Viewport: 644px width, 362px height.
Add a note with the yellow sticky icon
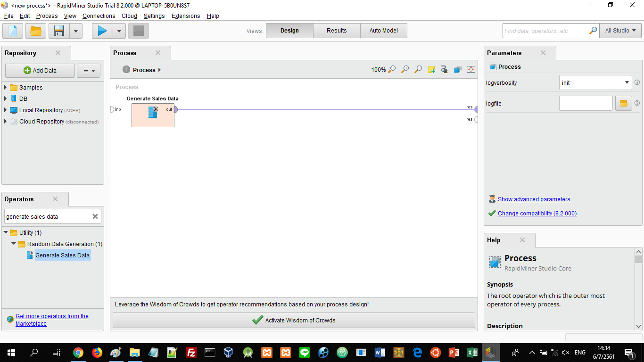431,70
